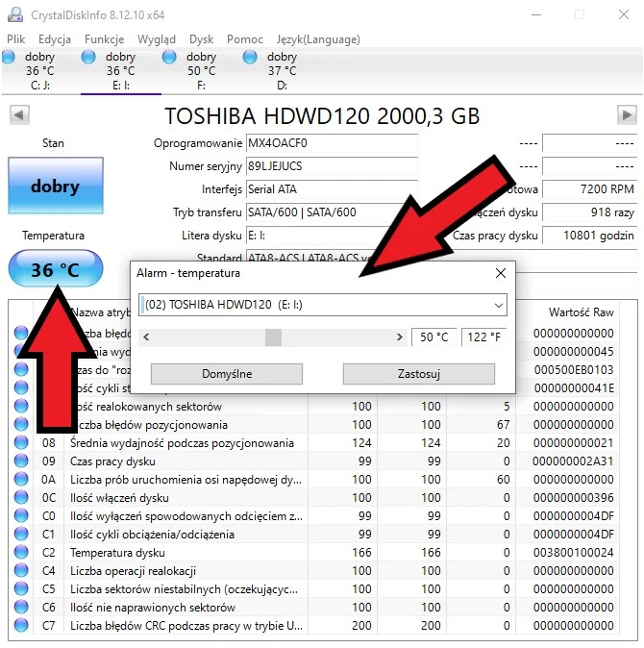The height and width of the screenshot is (648, 644).
Task: Click the Domyślne button
Action: click(227, 374)
